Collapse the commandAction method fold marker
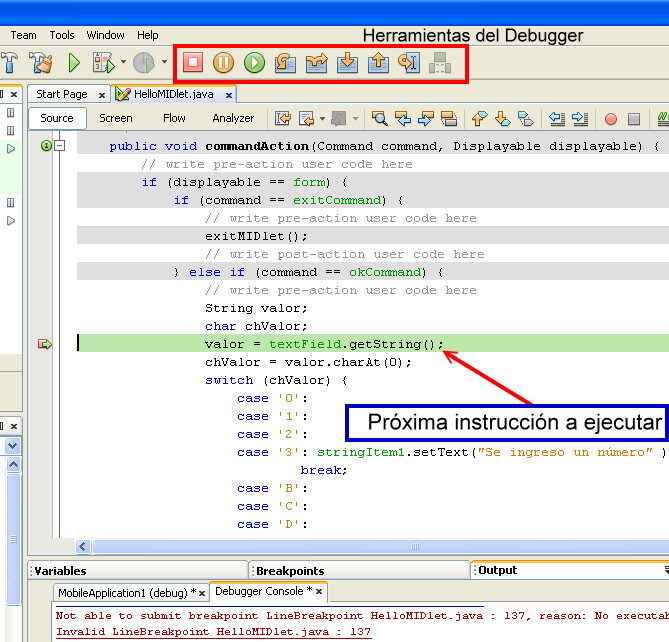This screenshot has width=669, height=642. click(x=60, y=146)
